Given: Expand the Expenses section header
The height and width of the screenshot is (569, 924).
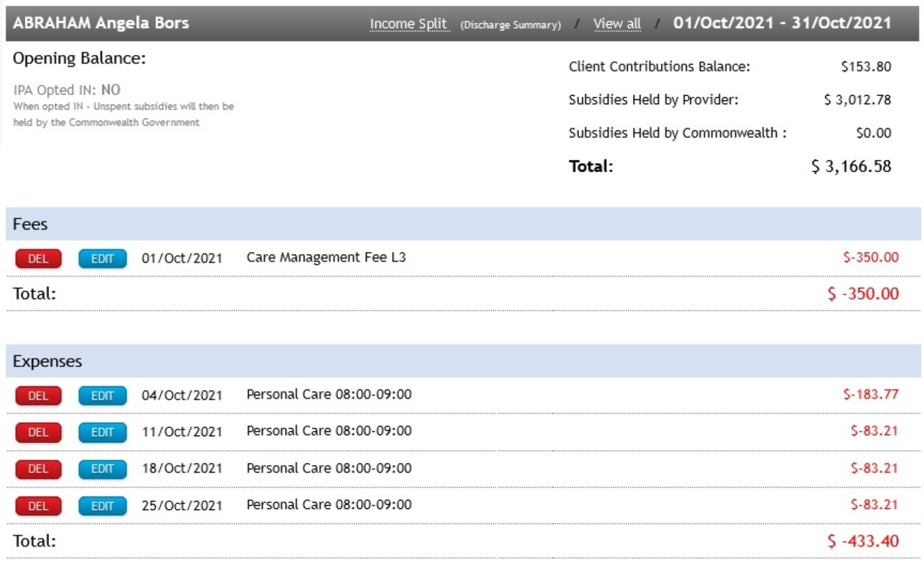Looking at the screenshot, I should coord(47,361).
